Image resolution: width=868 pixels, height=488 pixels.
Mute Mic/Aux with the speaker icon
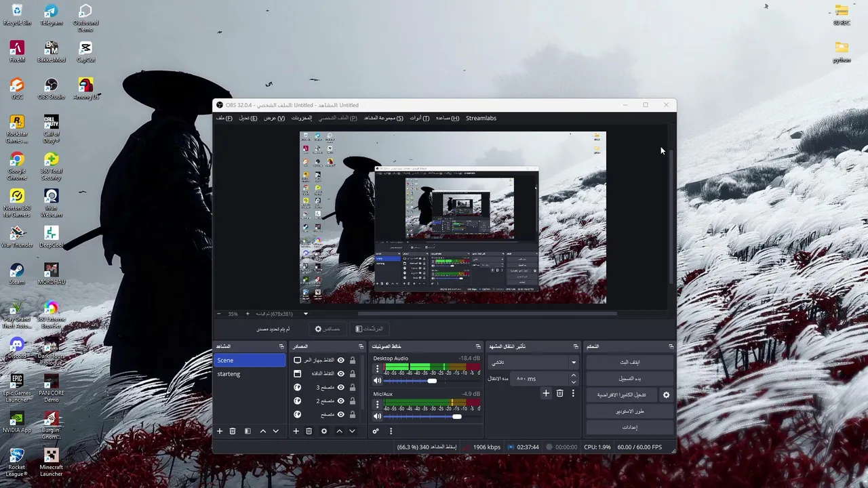pyautogui.click(x=378, y=416)
